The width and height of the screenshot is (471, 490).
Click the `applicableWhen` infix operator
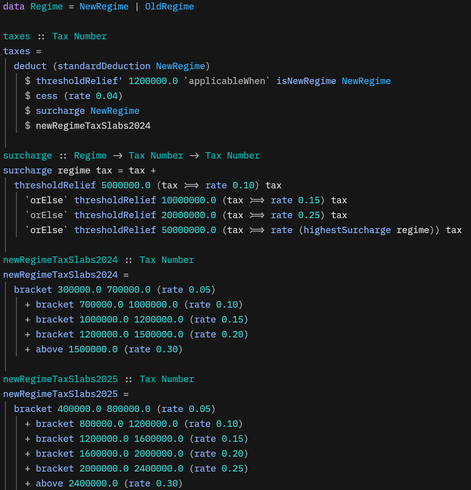tap(227, 81)
